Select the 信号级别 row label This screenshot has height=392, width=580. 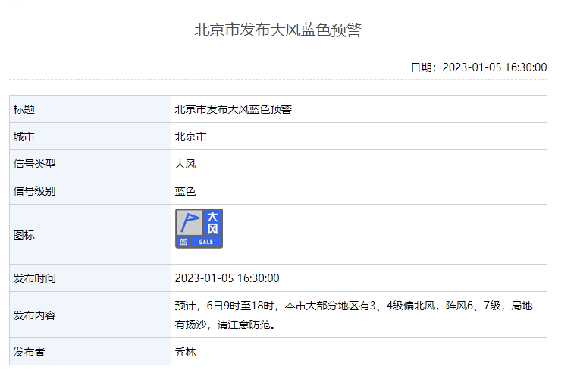35,191
